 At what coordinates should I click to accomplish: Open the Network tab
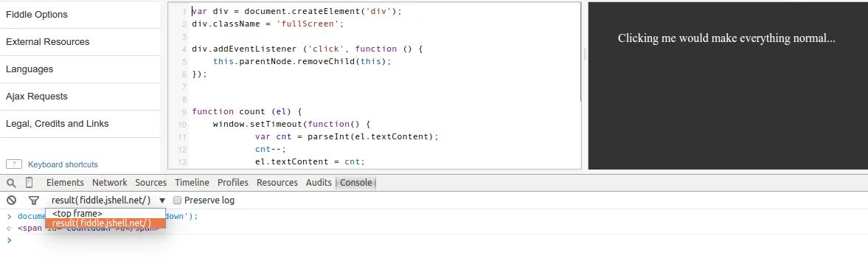tap(110, 183)
